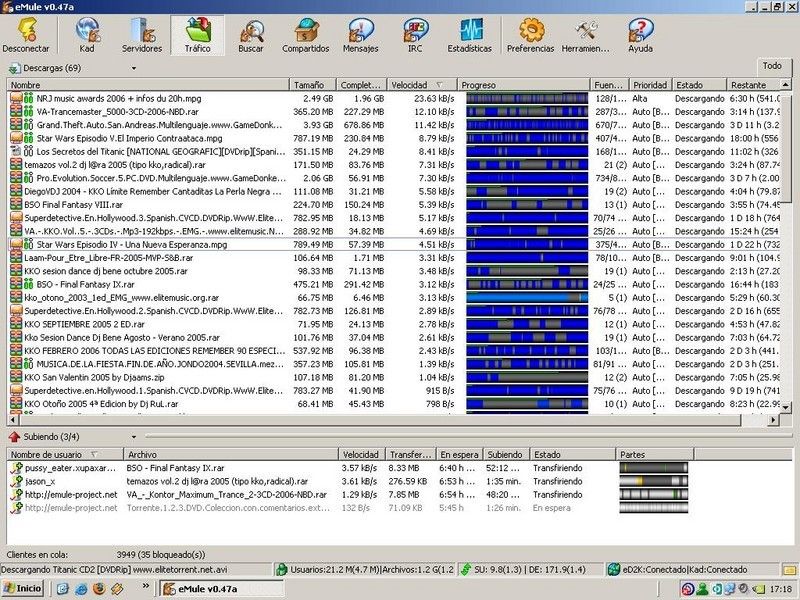Open the Mensajes section
800x600 pixels.
[361, 35]
